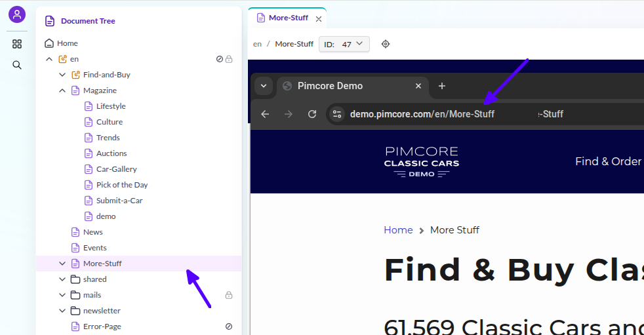Open the user profile avatar icon

[17, 15]
